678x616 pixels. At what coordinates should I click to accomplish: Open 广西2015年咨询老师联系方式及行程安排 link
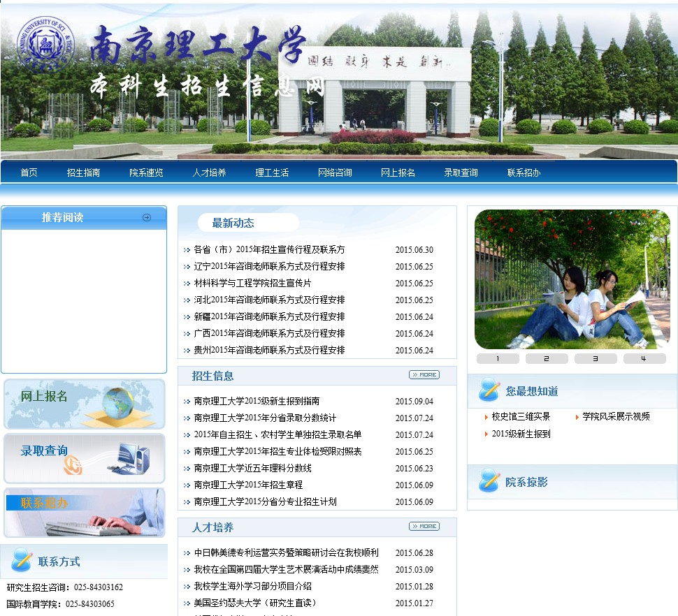tap(269, 333)
